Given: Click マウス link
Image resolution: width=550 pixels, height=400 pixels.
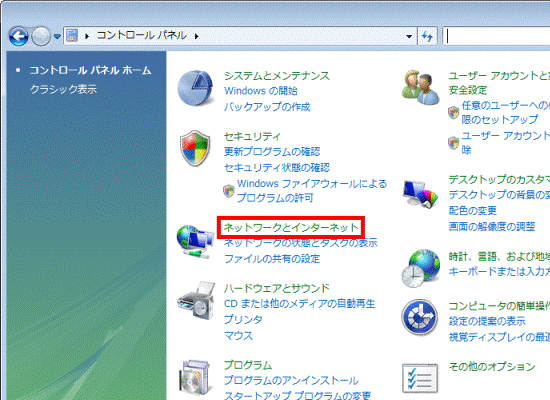Looking at the screenshot, I should 238,335.
